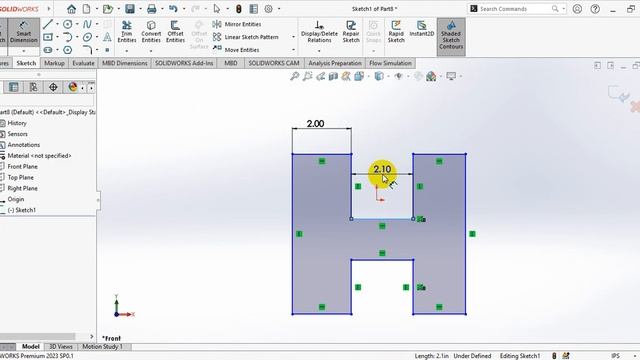Switch to the Markup tab
The width and height of the screenshot is (640, 360).
click(54, 63)
